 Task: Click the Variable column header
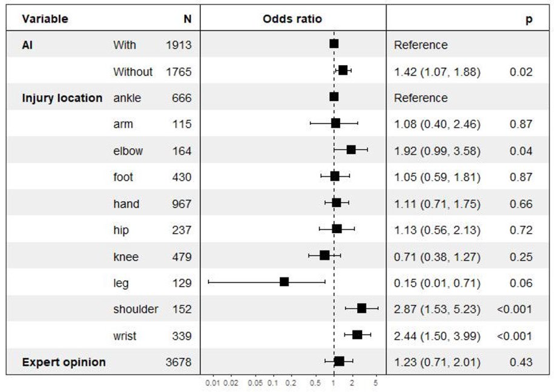45,19
